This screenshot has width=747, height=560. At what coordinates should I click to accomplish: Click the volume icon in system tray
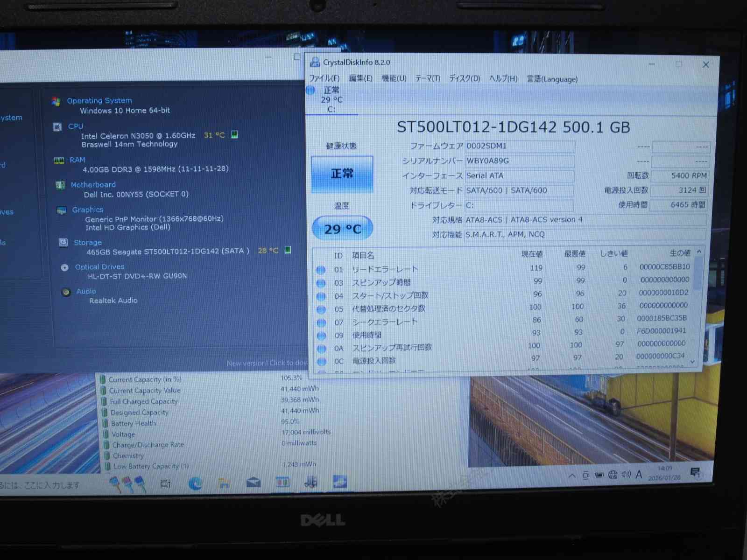[x=626, y=475]
